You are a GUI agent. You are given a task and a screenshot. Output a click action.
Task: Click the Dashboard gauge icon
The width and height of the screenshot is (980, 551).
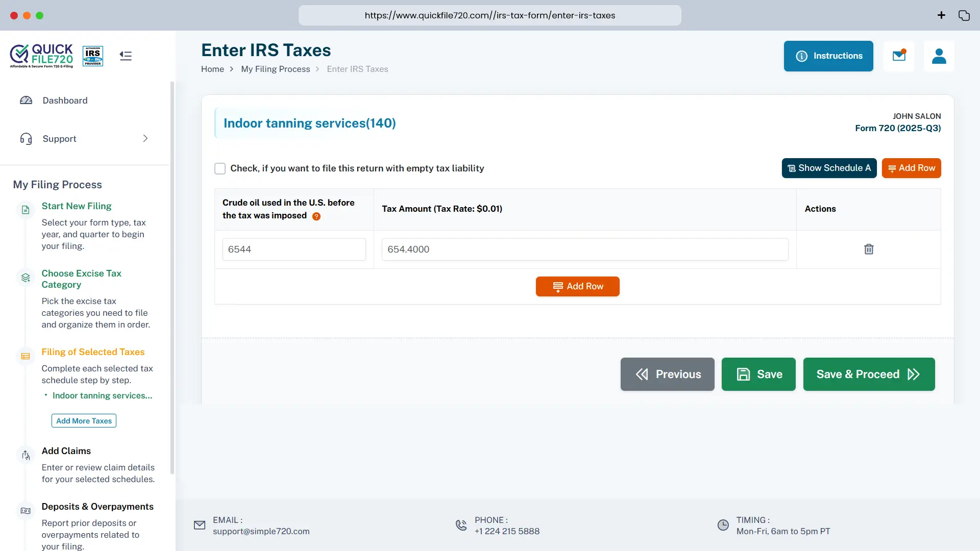[26, 101]
